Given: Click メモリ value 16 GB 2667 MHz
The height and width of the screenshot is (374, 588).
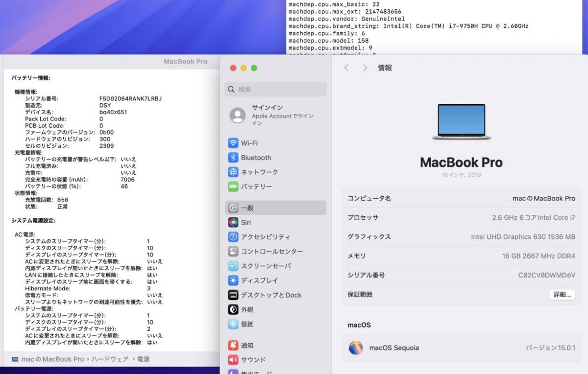Looking at the screenshot, I should pyautogui.click(x=539, y=256).
